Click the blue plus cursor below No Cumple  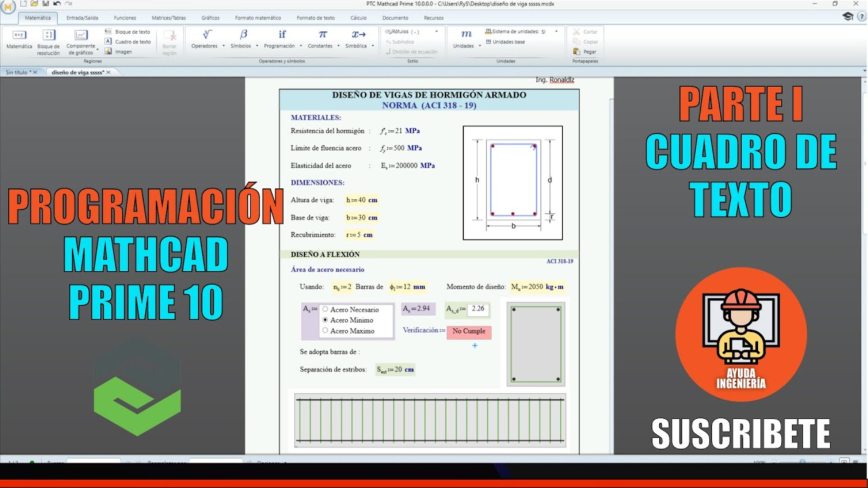tap(475, 346)
